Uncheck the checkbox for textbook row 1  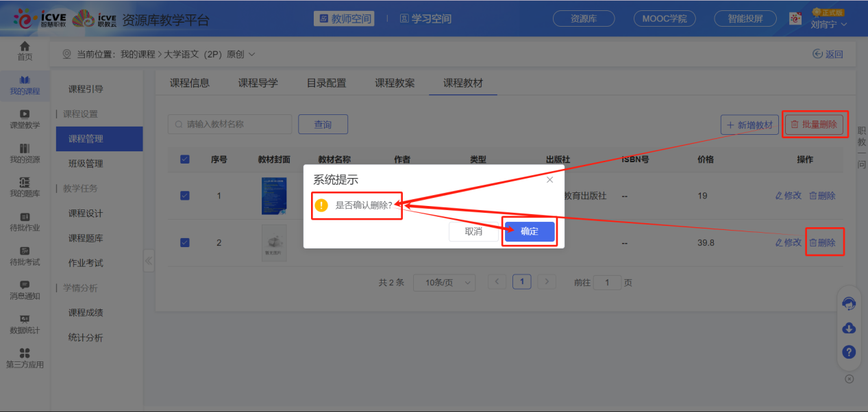point(184,195)
